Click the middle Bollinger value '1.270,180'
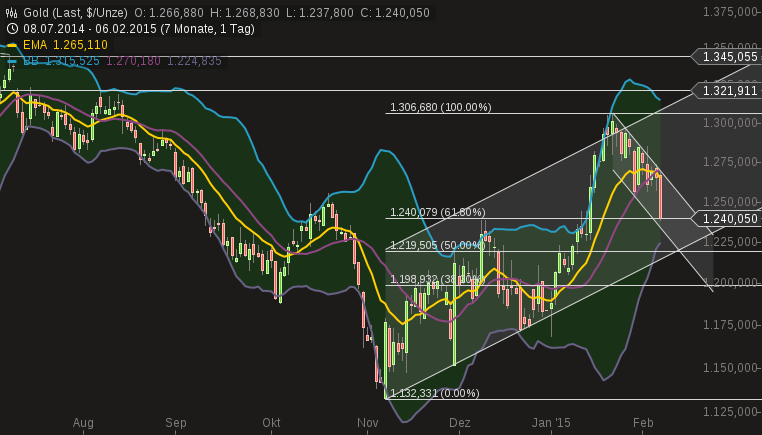 click(x=133, y=61)
